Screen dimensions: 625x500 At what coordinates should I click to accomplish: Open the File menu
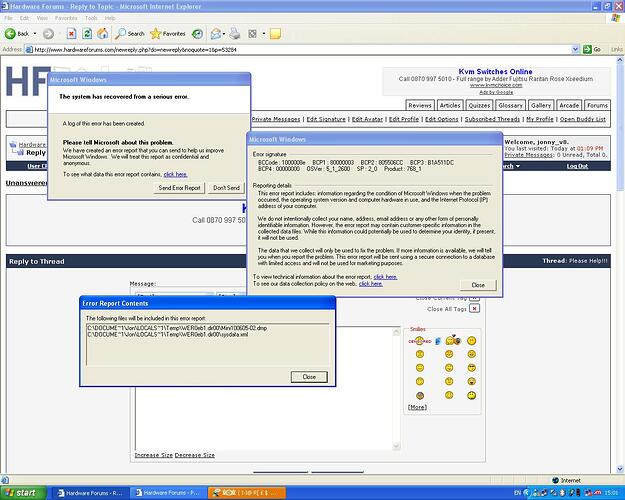click(8, 18)
